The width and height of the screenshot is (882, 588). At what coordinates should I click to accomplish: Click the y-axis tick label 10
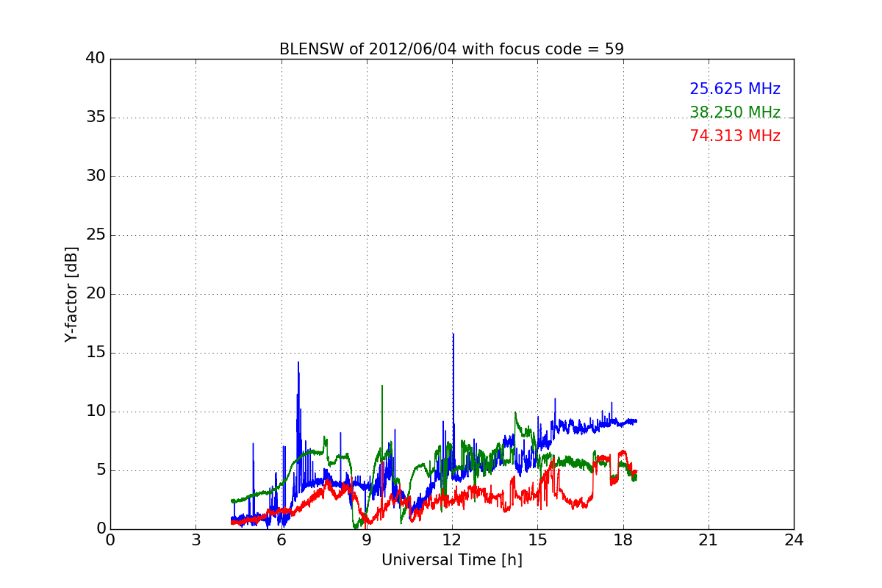tap(96, 412)
